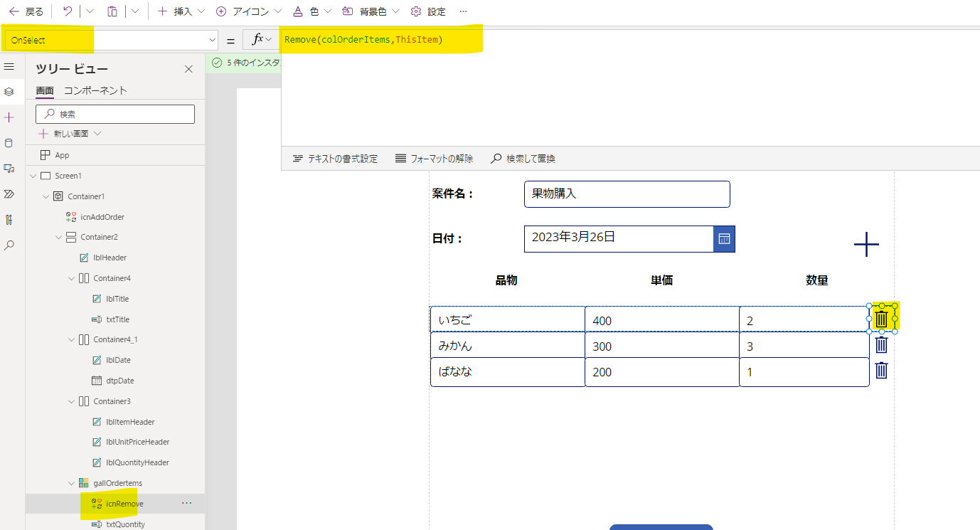
Task: Click trash icon for みかん row
Action: click(x=882, y=345)
